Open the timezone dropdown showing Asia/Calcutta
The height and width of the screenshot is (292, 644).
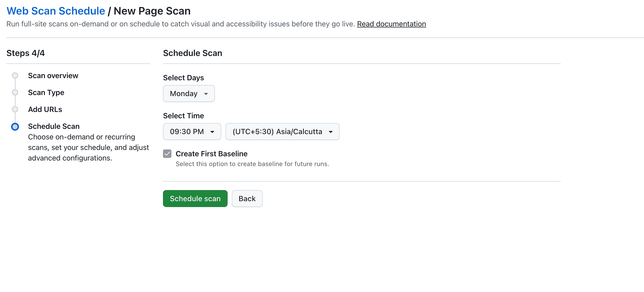[282, 131]
